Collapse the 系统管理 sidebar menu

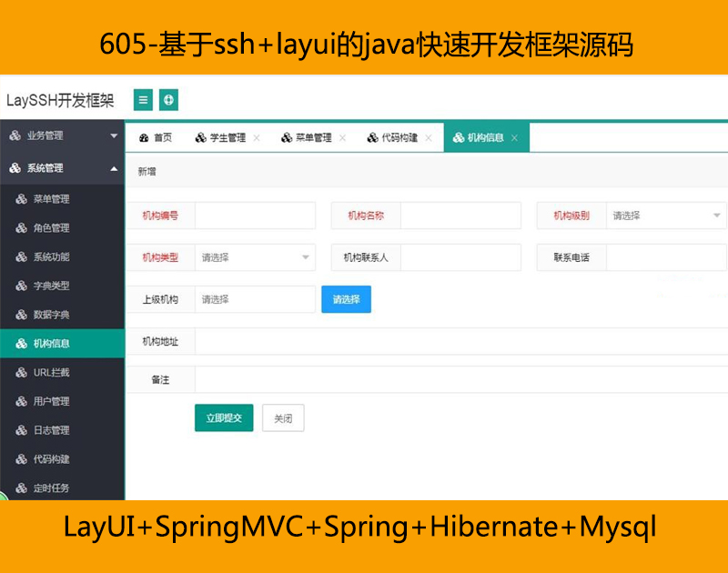pyautogui.click(x=62, y=168)
